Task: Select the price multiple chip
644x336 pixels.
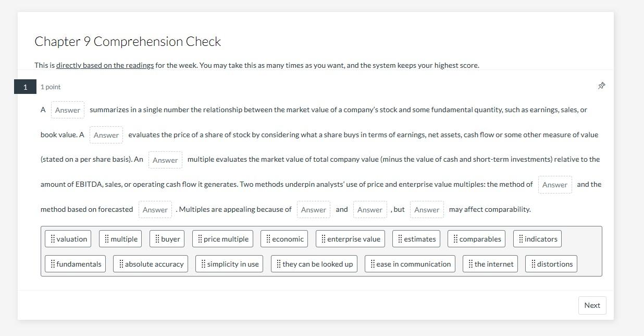Action: (x=222, y=238)
